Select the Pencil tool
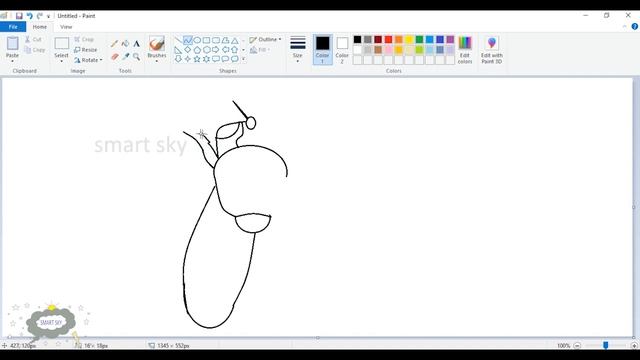This screenshot has width=640, height=360. click(114, 44)
